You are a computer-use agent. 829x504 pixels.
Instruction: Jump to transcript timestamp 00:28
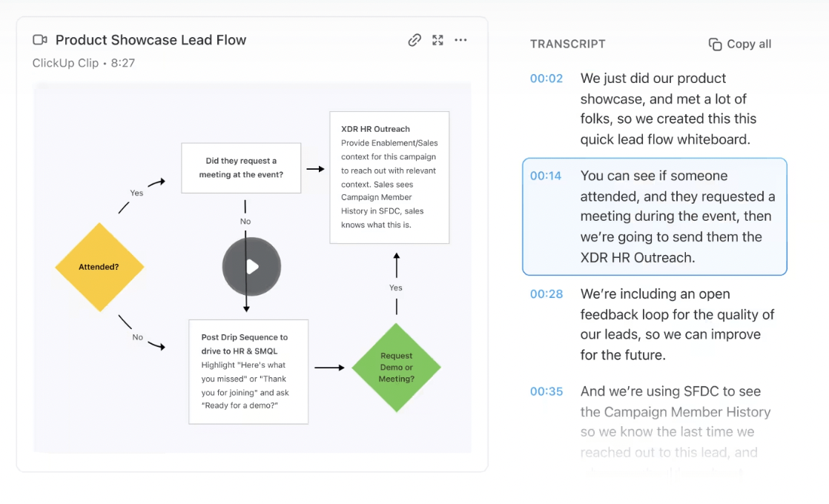click(x=546, y=294)
